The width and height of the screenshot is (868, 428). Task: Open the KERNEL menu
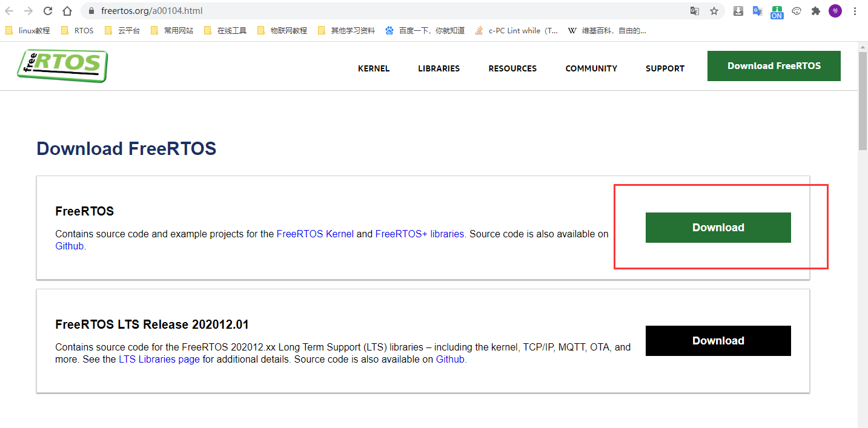tap(374, 68)
